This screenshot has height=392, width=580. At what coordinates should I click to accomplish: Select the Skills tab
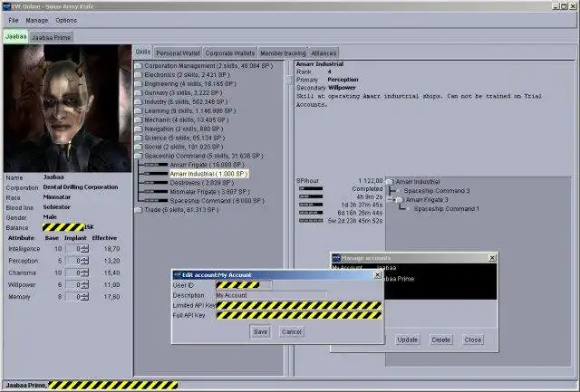click(x=143, y=52)
